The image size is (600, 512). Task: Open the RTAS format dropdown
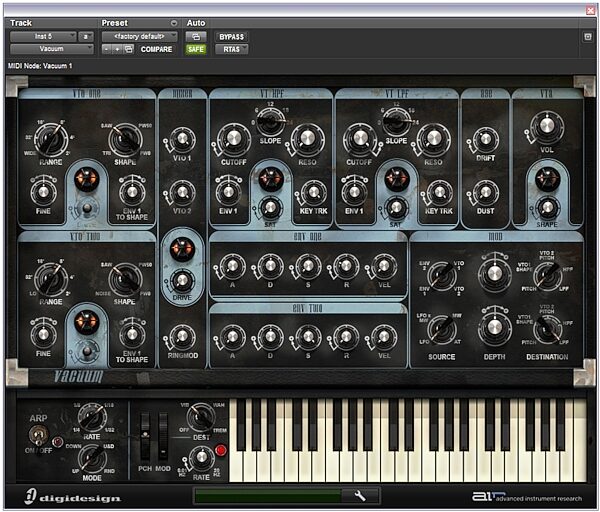click(x=232, y=49)
